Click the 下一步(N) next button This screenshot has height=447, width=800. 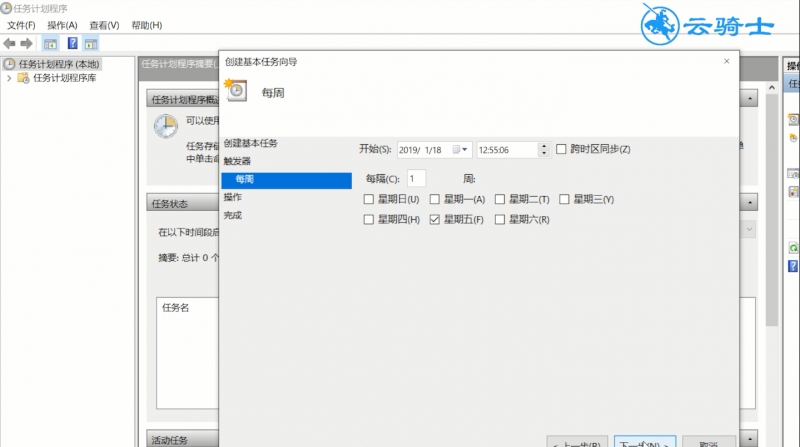tap(645, 442)
